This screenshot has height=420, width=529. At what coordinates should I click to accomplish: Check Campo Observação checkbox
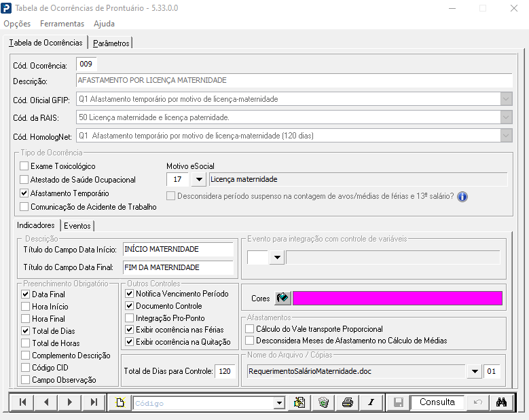click(25, 380)
